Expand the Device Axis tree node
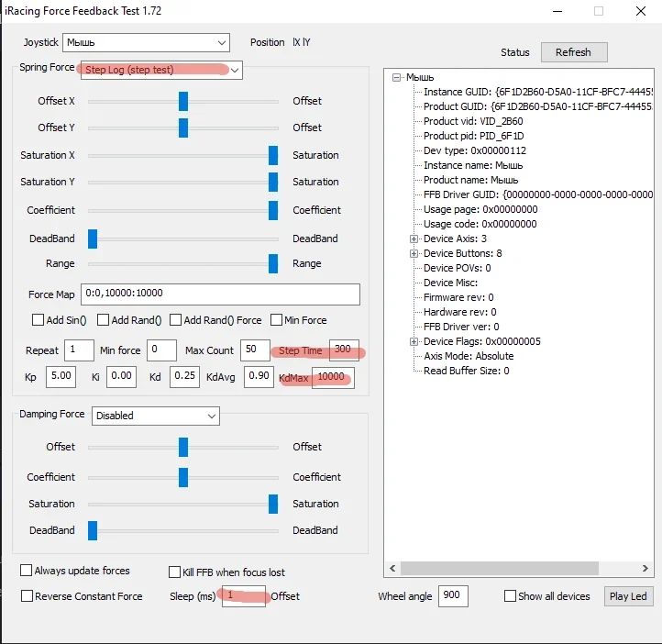 (414, 239)
